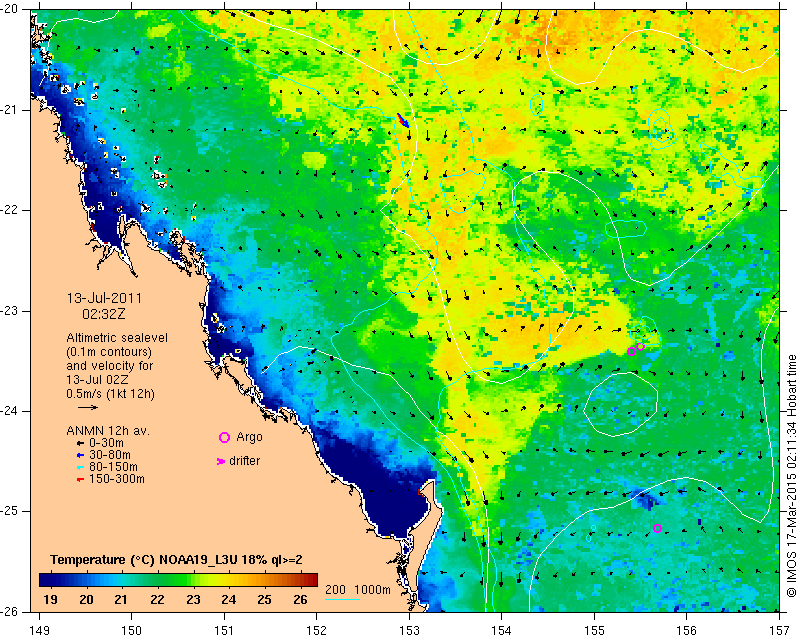This screenshot has width=800, height=640.
Task: Click the cyan 200m isobath legend line
Action: pos(342,599)
